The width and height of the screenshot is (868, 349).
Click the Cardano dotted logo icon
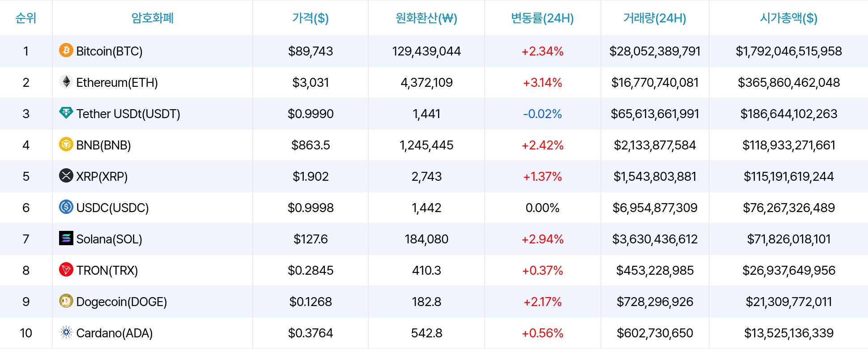pos(66,332)
